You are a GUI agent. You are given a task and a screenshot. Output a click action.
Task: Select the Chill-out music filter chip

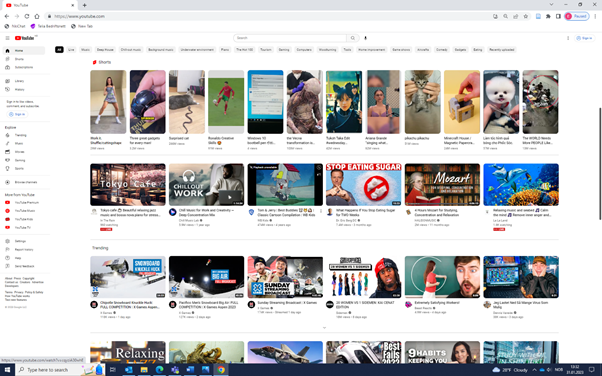[131, 50]
